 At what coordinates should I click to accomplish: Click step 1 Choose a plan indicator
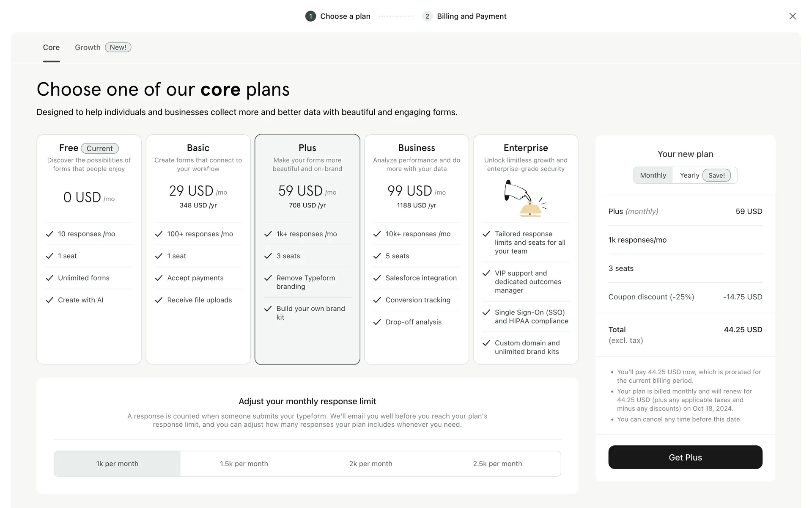(x=338, y=16)
